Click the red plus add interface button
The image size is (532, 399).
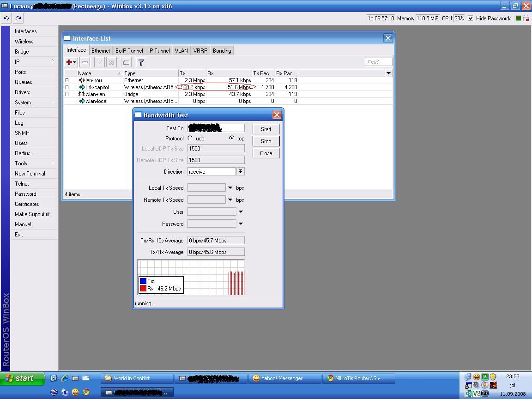tap(69, 62)
